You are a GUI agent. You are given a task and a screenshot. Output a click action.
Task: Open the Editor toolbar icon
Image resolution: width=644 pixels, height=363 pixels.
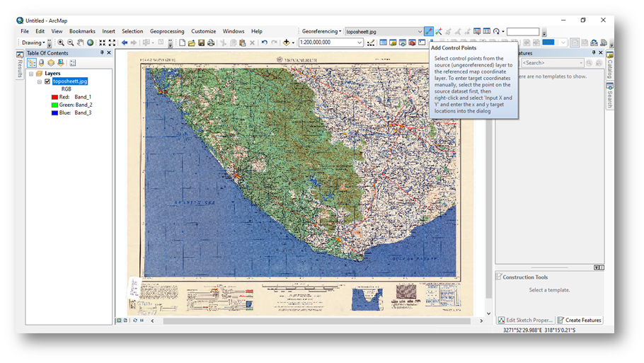(x=371, y=42)
